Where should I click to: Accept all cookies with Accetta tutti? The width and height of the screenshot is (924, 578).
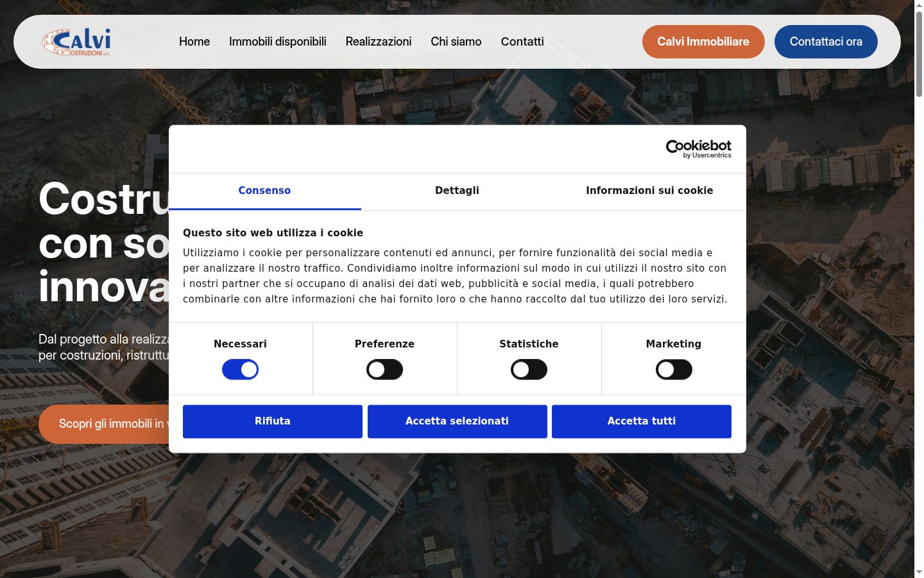tap(642, 421)
